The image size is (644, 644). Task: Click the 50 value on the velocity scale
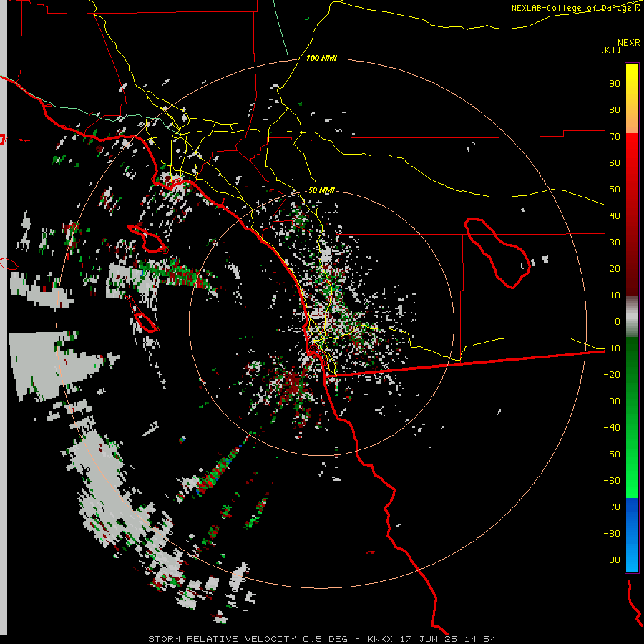point(615,190)
